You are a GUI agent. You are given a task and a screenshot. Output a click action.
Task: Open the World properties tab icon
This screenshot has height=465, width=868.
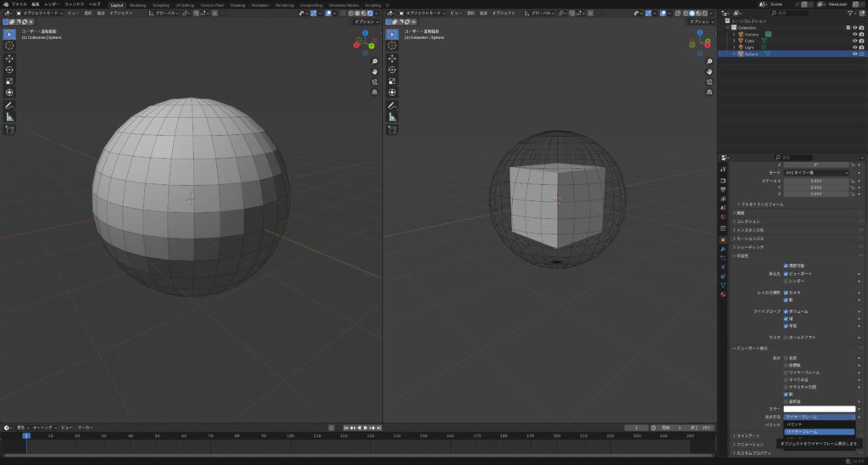click(723, 216)
